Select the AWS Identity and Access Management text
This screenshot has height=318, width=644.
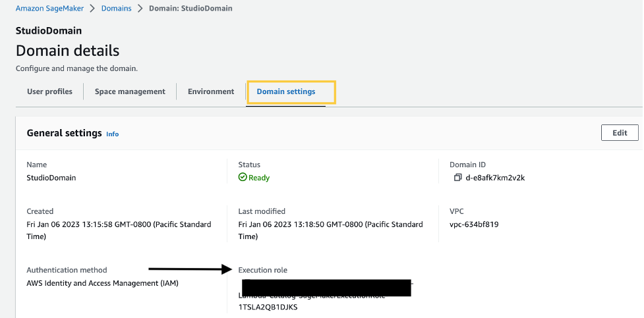point(103,283)
